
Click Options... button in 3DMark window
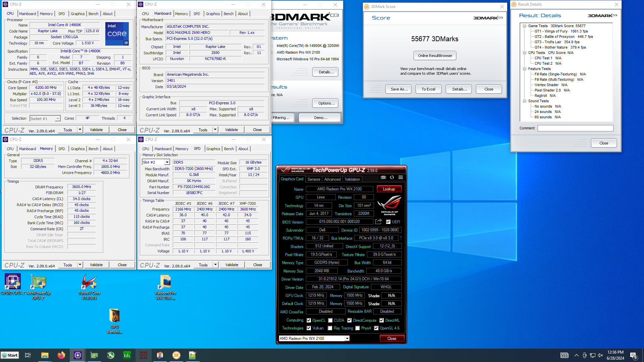pos(326,103)
